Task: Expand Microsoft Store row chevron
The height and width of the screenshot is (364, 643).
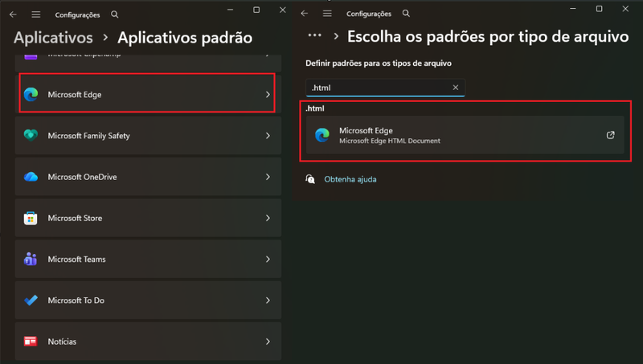Action: (x=268, y=218)
